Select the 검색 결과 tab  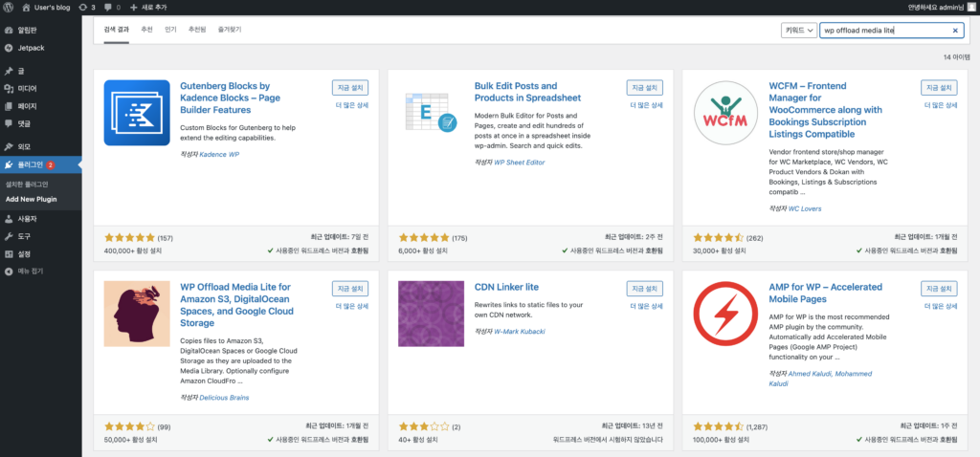[116, 30]
